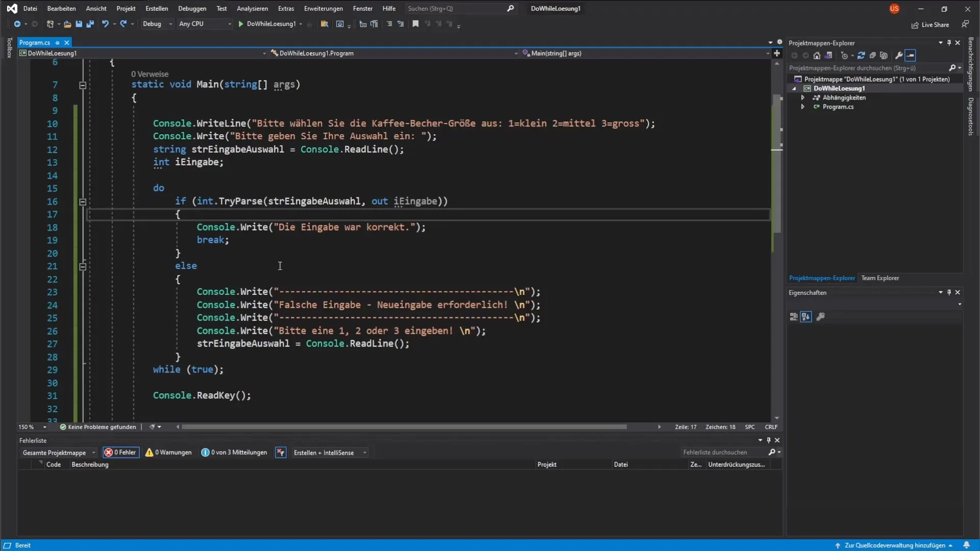Click the Redo arrow icon
Image resolution: width=980 pixels, height=551 pixels.
pyautogui.click(x=123, y=24)
